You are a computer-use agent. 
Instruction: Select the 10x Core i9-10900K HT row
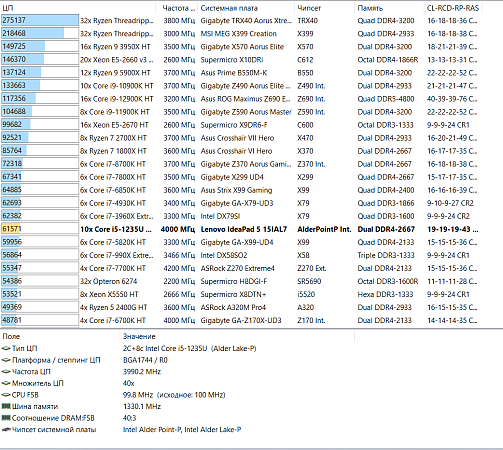(241, 86)
